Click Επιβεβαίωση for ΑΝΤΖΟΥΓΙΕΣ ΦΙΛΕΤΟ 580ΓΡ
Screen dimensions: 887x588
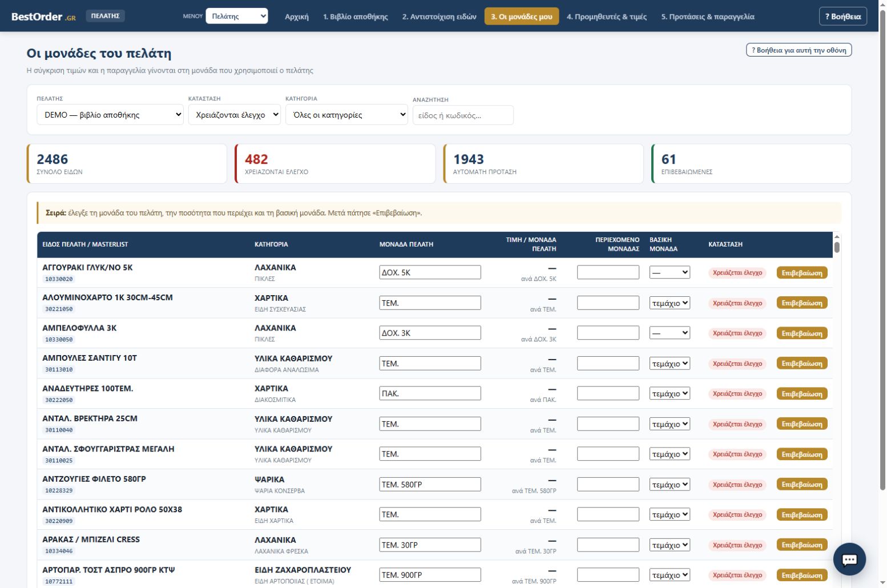(x=802, y=485)
